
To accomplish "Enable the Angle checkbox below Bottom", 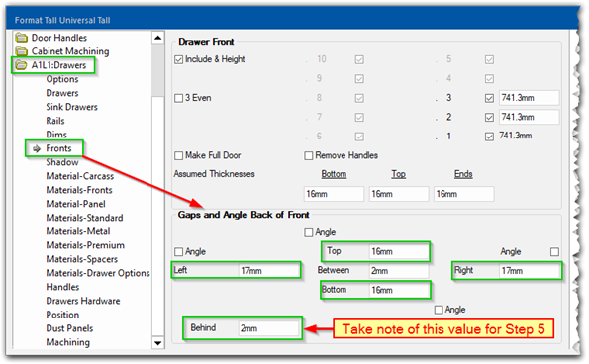I will tap(439, 310).
